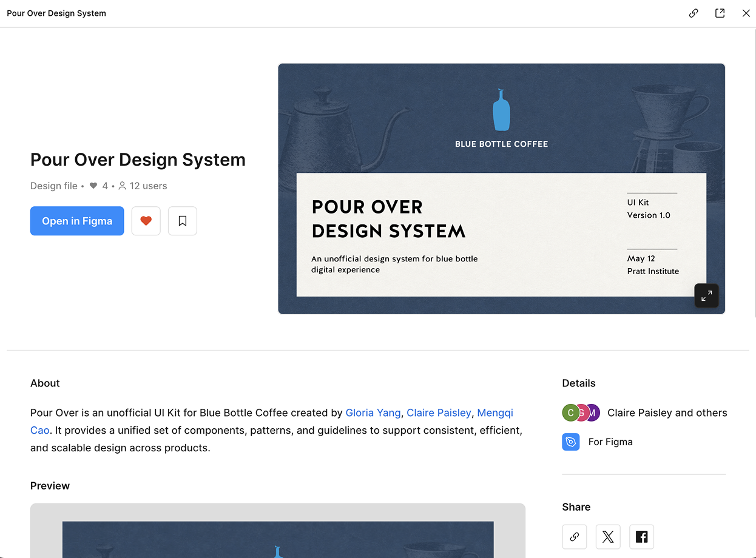Click the purple M creator avatar
The width and height of the screenshot is (756, 558).
pos(593,413)
